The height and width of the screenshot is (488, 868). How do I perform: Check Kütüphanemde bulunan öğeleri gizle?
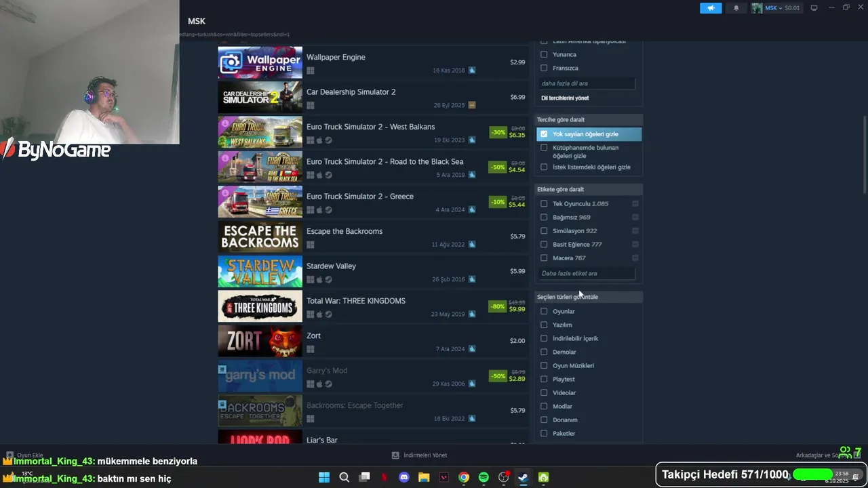544,148
